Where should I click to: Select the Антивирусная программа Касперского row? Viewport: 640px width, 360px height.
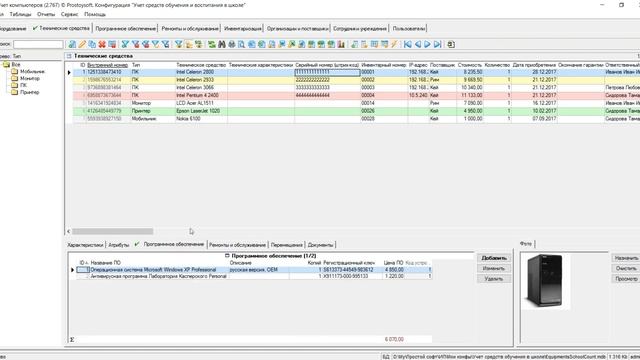(254, 276)
